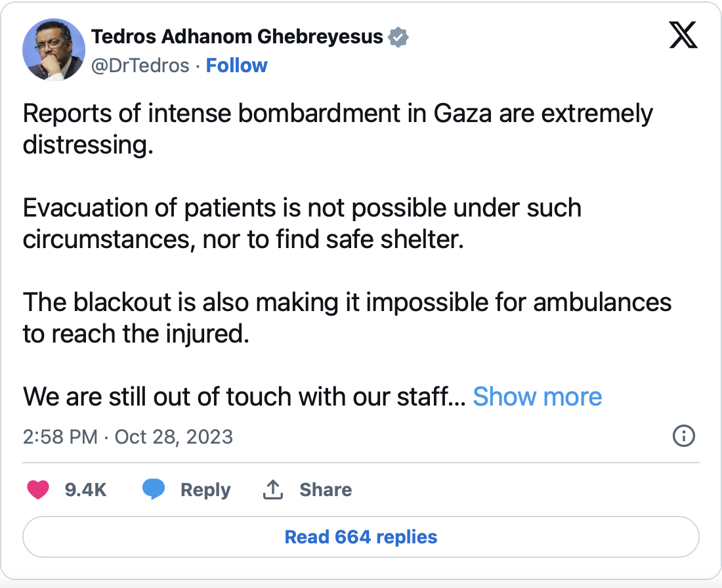This screenshot has width=722, height=588.
Task: Expand the tweet with Show more
Action: 538,396
